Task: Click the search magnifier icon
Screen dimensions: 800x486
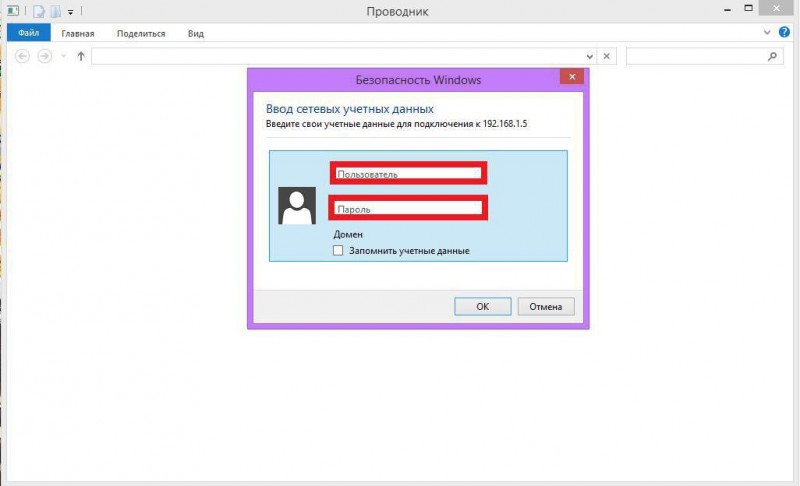Action: click(772, 56)
